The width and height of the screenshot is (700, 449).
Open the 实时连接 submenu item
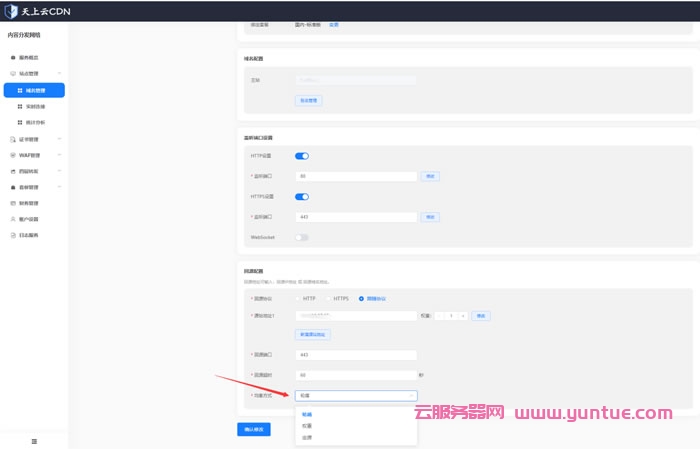point(35,106)
